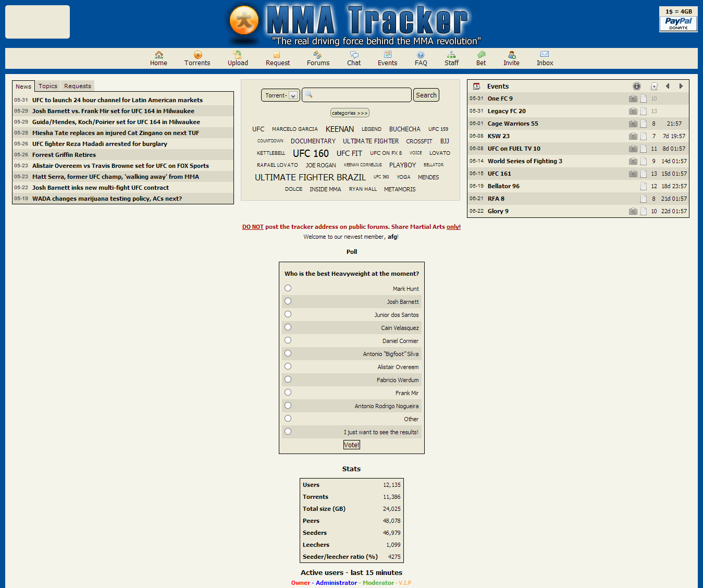703x588 pixels.
Task: Show previous events with the left arrow
Action: pyautogui.click(x=668, y=86)
